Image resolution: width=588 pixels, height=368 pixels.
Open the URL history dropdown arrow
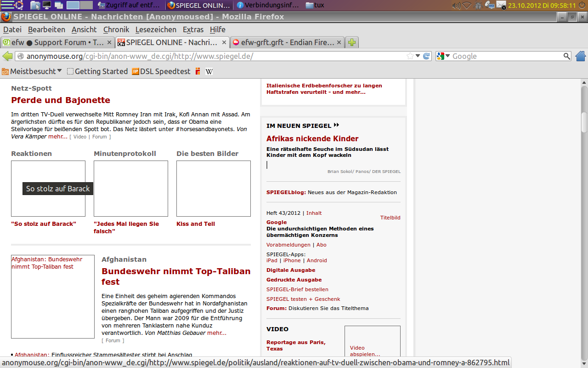[x=418, y=56]
